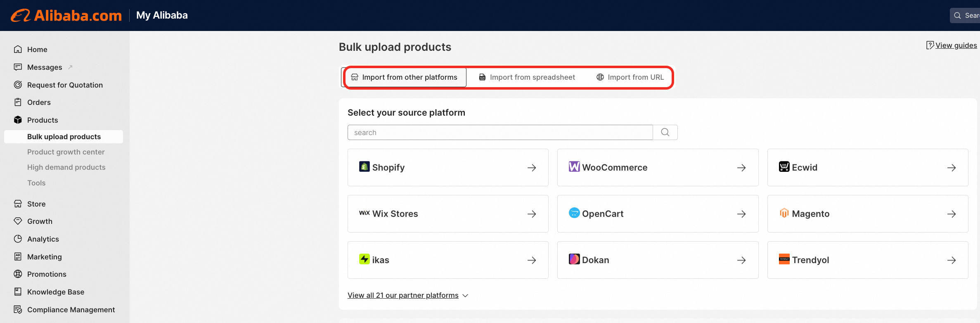This screenshot has width=980, height=323.
Task: Click the Promotions globe icon
Action: tap(18, 274)
